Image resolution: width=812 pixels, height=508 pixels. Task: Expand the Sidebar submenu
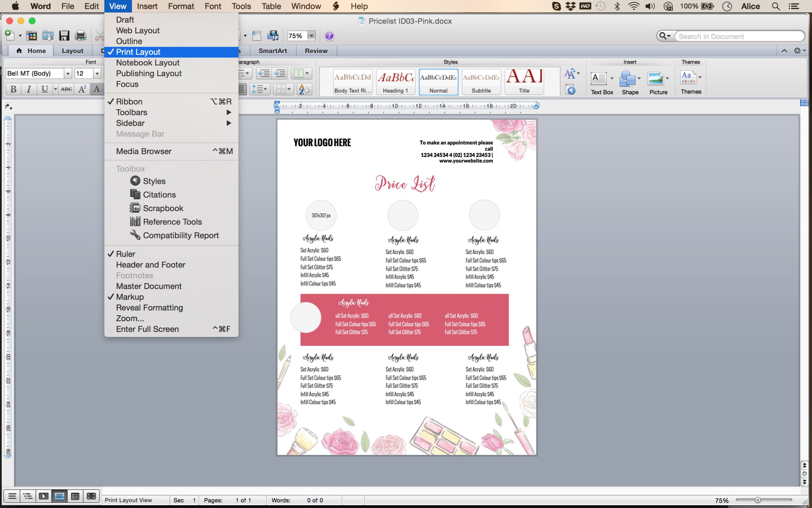click(x=171, y=123)
